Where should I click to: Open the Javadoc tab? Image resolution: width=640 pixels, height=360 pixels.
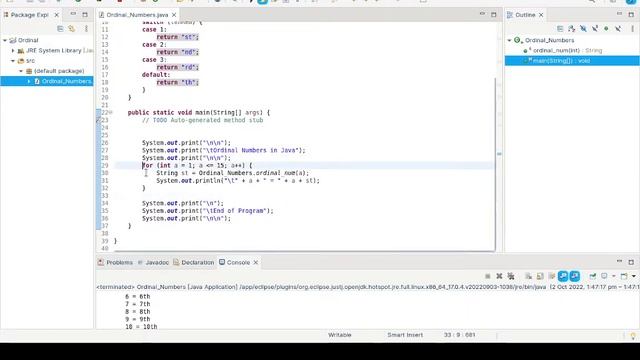click(153, 262)
